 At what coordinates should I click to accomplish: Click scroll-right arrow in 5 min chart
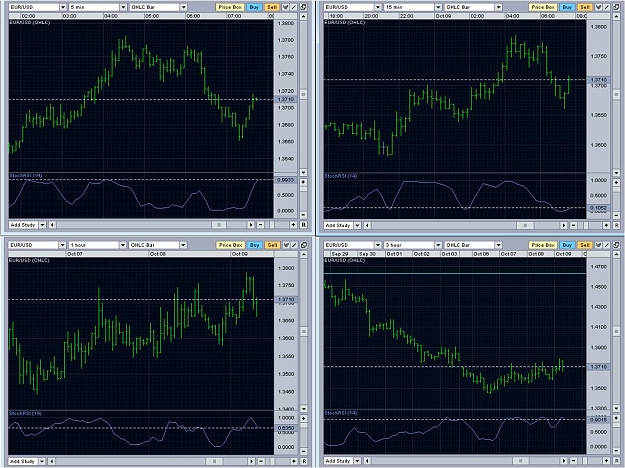click(x=251, y=225)
